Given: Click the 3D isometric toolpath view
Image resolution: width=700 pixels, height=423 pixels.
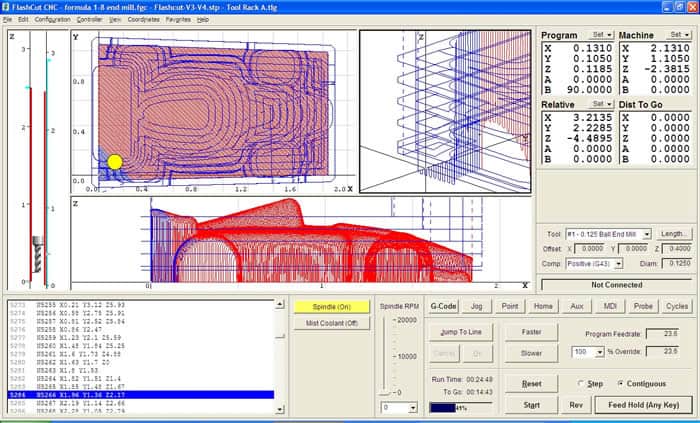Looking at the screenshot, I should point(445,112).
